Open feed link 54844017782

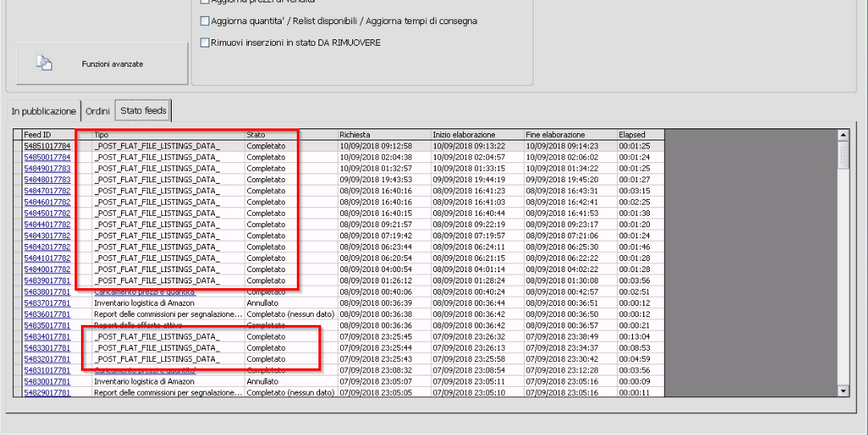[x=47, y=225]
